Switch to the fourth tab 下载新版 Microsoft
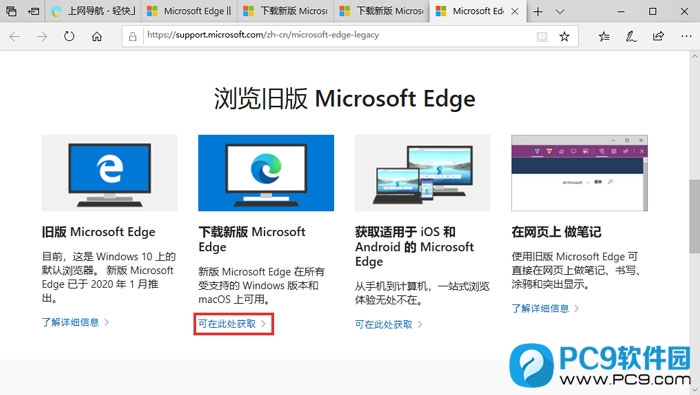 click(x=381, y=11)
